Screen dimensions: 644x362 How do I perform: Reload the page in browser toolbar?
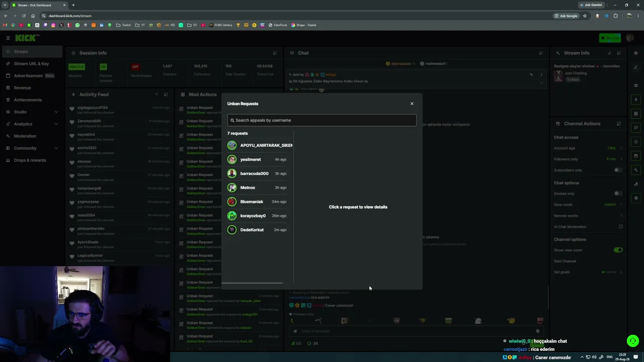pyautogui.click(x=23, y=16)
